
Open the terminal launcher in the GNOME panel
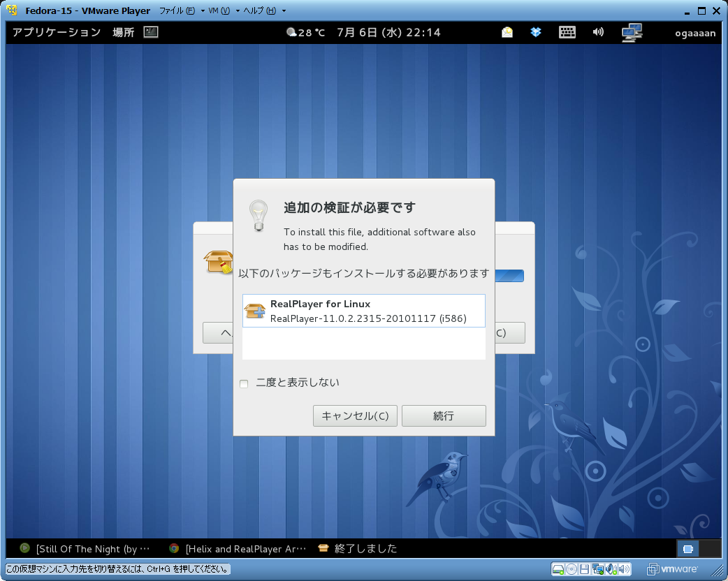tap(151, 32)
